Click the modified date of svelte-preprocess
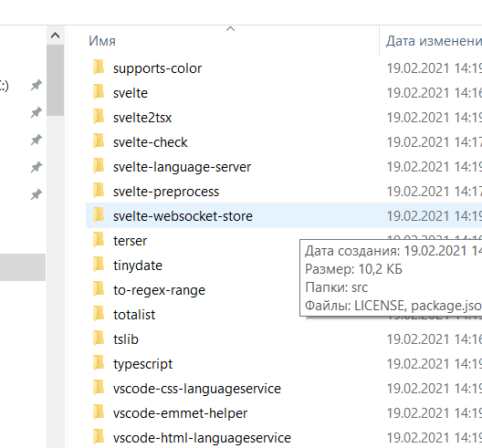Image resolution: width=482 pixels, height=448 pixels. point(434,192)
